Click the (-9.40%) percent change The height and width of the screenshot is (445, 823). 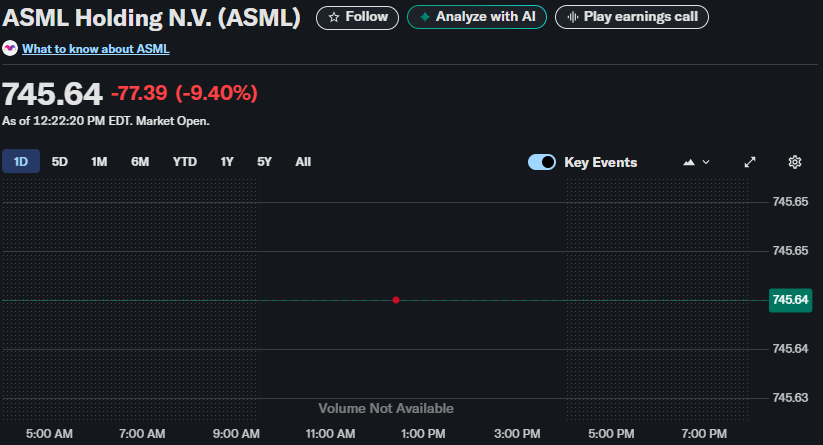216,93
